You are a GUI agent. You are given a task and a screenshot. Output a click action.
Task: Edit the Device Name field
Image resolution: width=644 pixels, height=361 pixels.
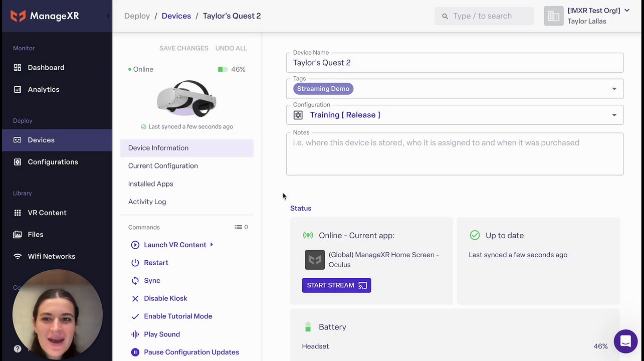455,63
